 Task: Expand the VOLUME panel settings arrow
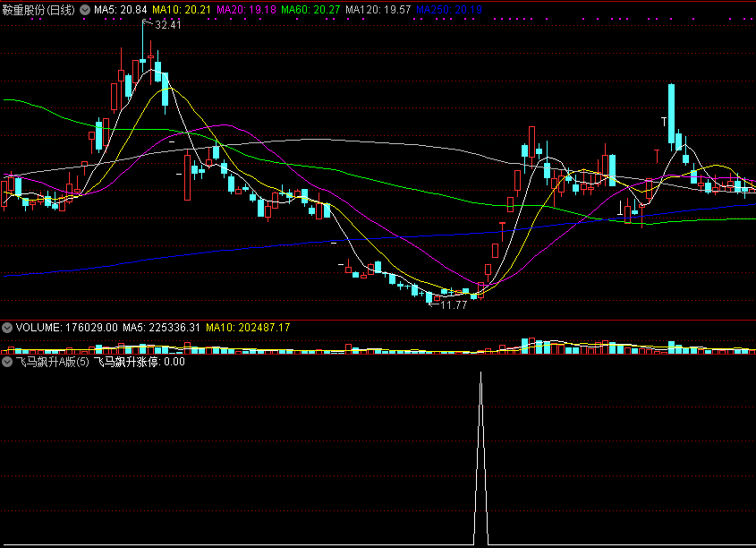(x=7, y=328)
